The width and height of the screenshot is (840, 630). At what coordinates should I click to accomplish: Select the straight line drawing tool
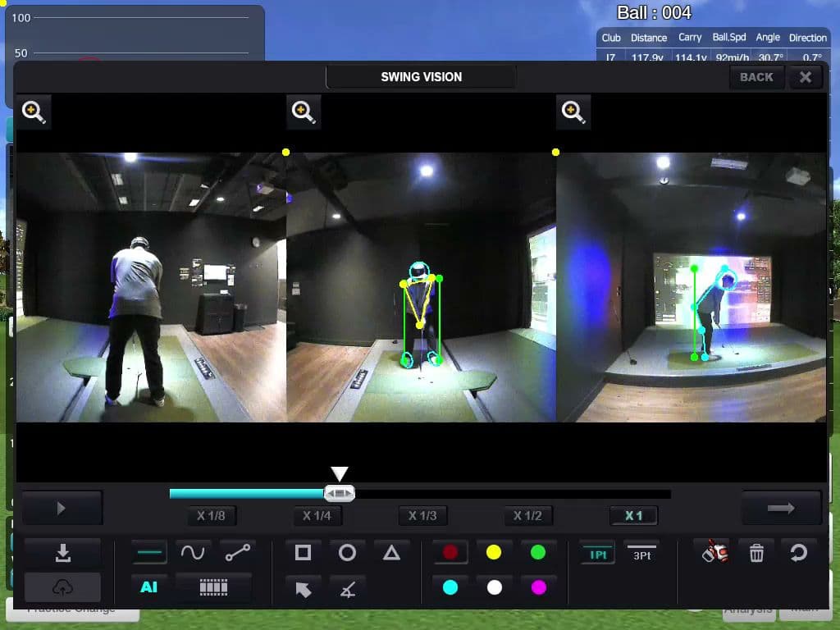tap(148, 552)
